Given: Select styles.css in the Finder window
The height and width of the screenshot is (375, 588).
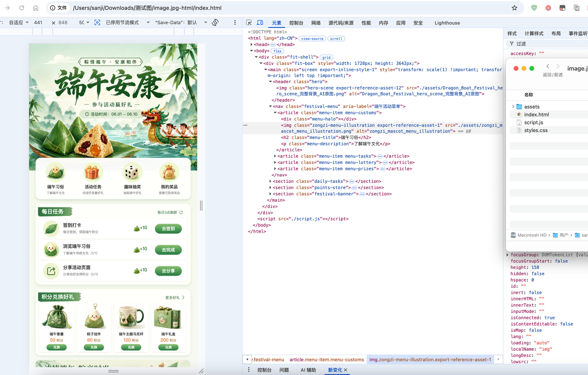Looking at the screenshot, I should (536, 130).
